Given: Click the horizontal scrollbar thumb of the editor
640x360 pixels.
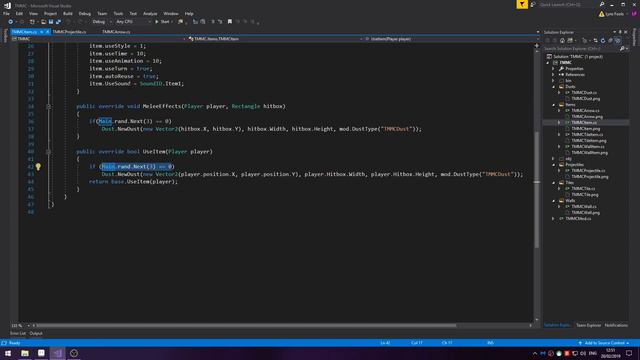Looking at the screenshot, I should 246,325.
